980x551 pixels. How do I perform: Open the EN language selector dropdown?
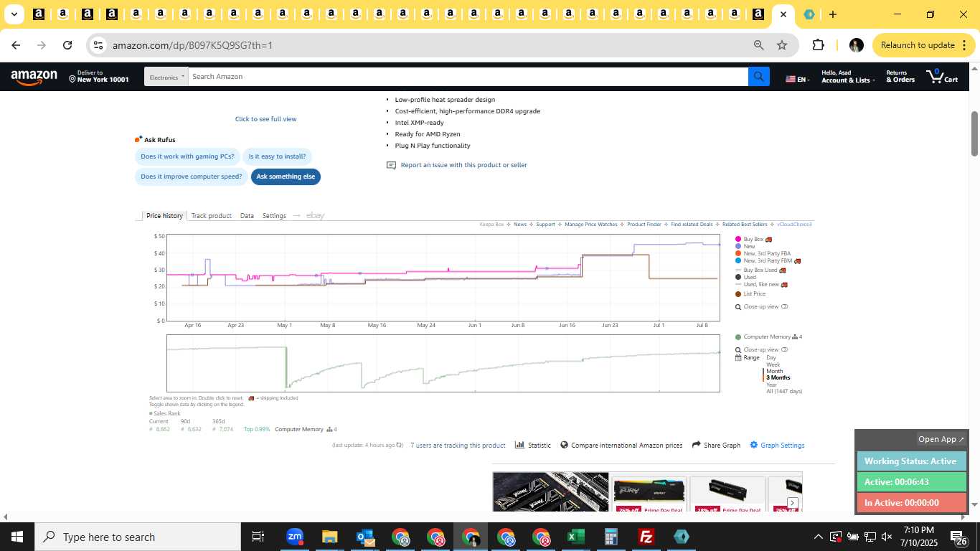(x=798, y=79)
